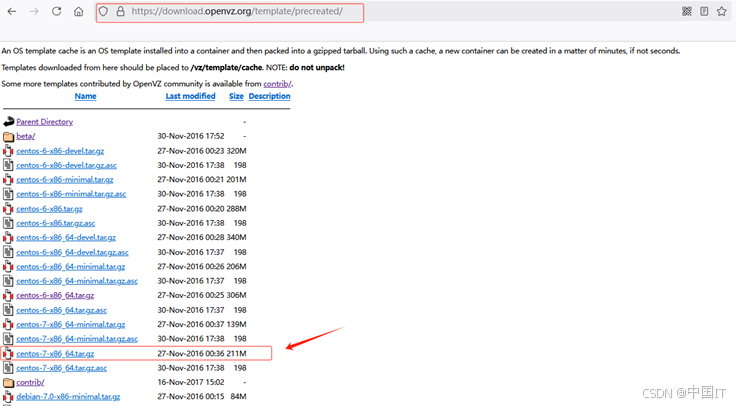Image resolution: width=736 pixels, height=406 pixels.
Task: Go to Parent Directory
Action: click(45, 122)
